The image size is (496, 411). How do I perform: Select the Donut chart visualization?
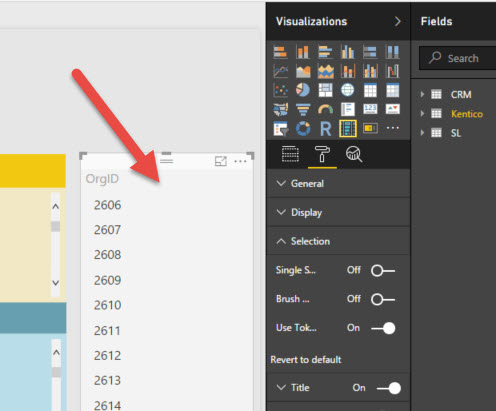[303, 128]
